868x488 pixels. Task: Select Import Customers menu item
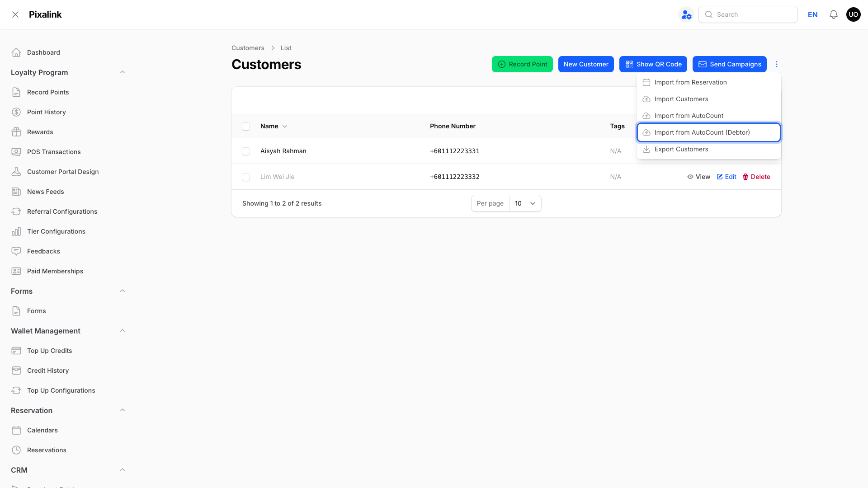[708, 99]
